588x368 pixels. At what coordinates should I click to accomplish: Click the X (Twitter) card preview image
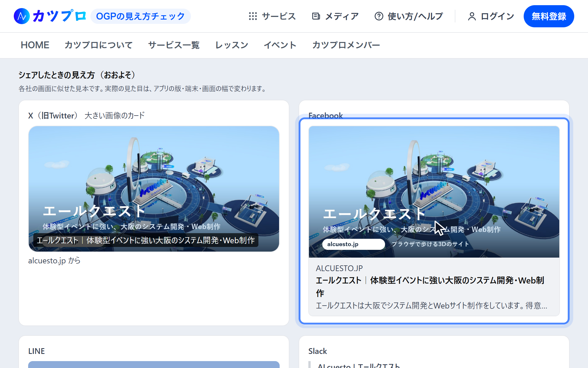pyautogui.click(x=154, y=189)
